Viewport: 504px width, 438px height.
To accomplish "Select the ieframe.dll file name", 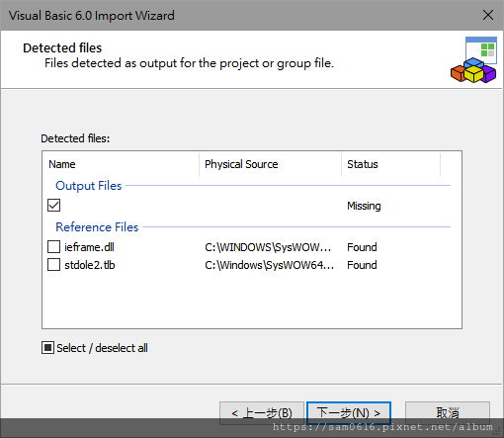I will (x=89, y=247).
